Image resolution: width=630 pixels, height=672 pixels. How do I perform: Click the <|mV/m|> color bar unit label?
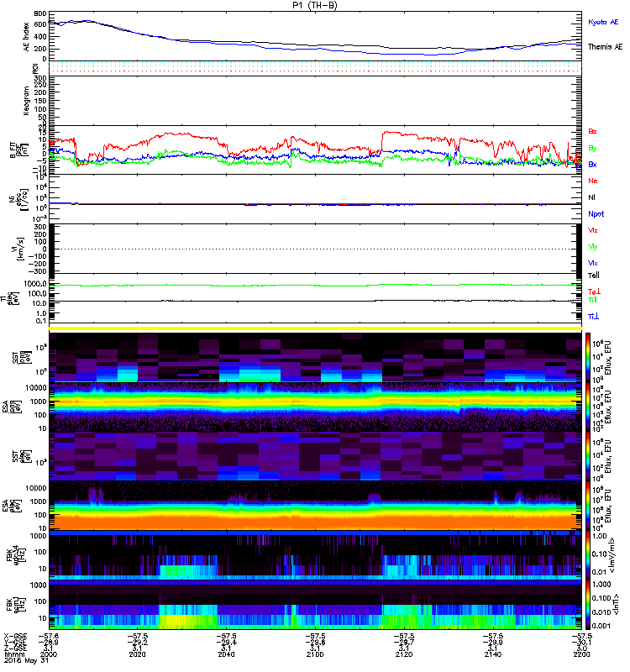click(612, 555)
